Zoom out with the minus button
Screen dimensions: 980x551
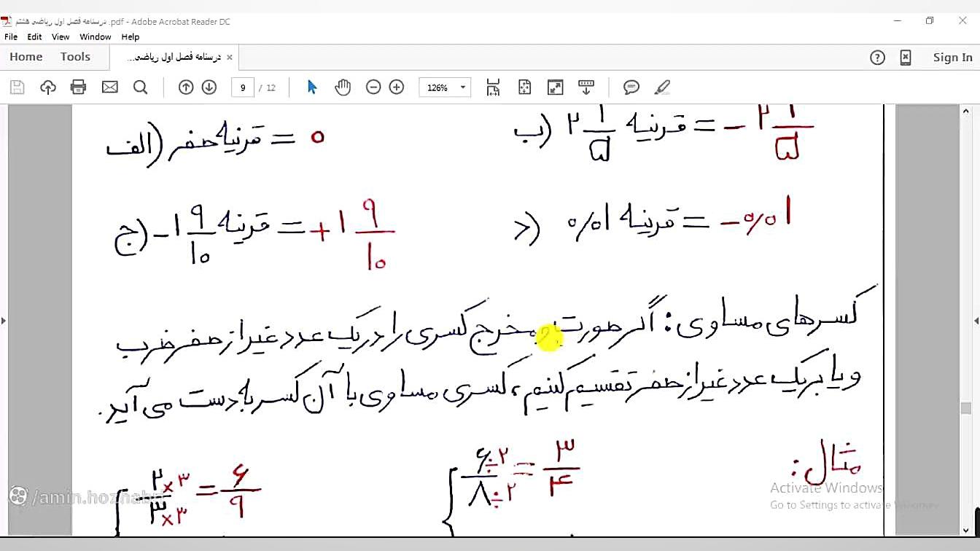pos(373,87)
